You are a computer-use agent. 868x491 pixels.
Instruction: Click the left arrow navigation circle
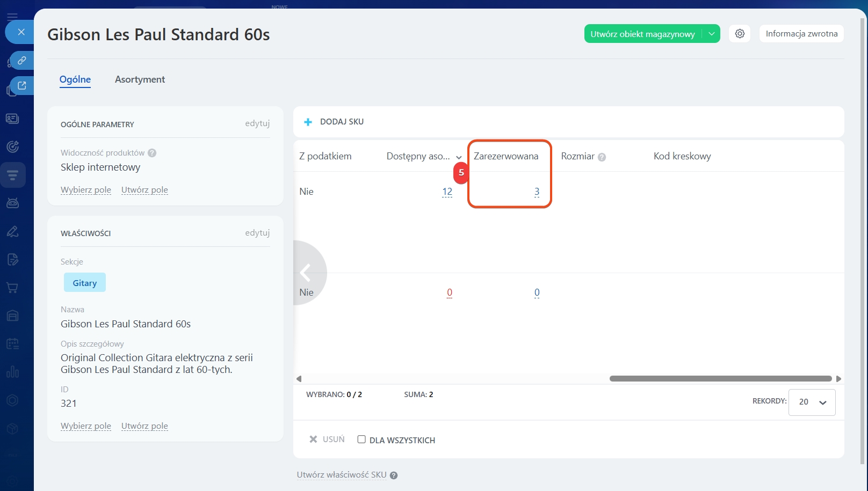click(x=306, y=273)
